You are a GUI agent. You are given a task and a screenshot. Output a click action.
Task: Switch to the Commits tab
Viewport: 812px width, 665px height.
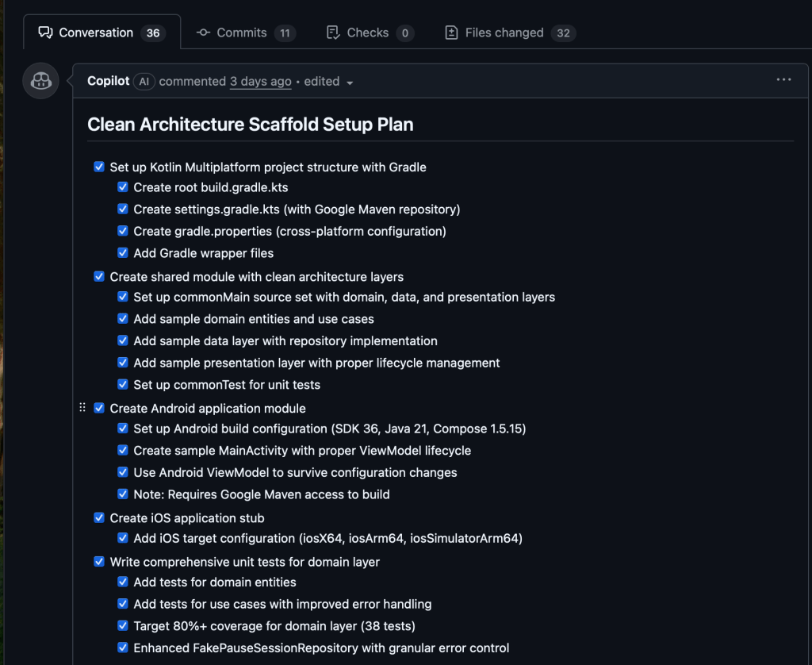(x=241, y=33)
